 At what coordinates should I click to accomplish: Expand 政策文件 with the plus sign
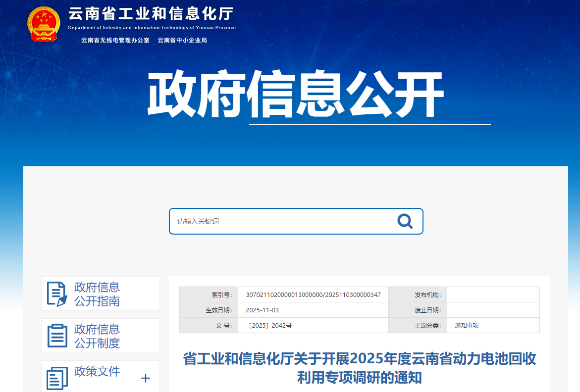146,379
